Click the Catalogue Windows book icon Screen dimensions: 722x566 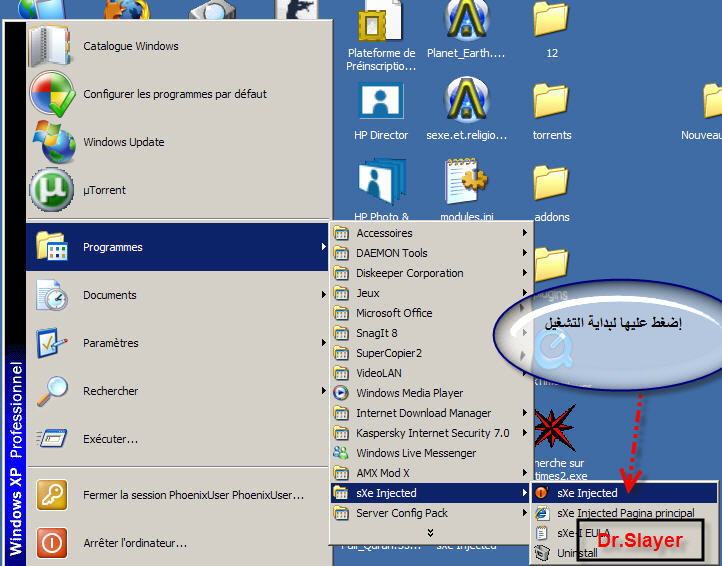click(x=50, y=46)
